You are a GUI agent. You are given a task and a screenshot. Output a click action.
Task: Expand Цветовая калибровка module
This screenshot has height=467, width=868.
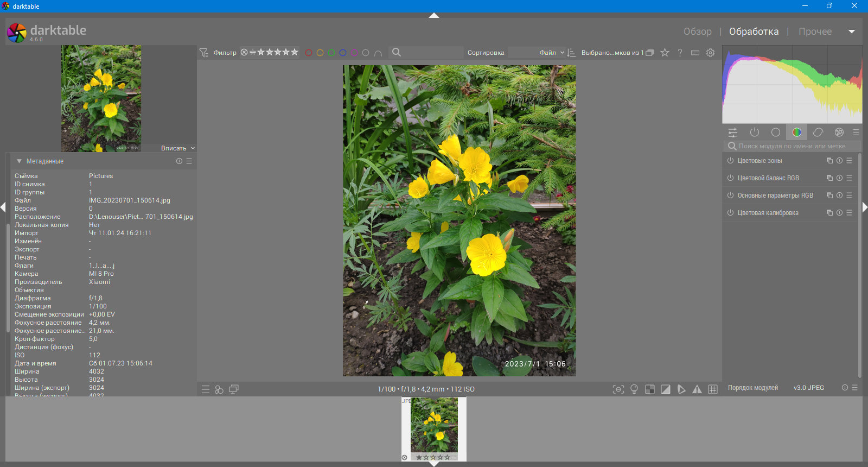tap(768, 213)
